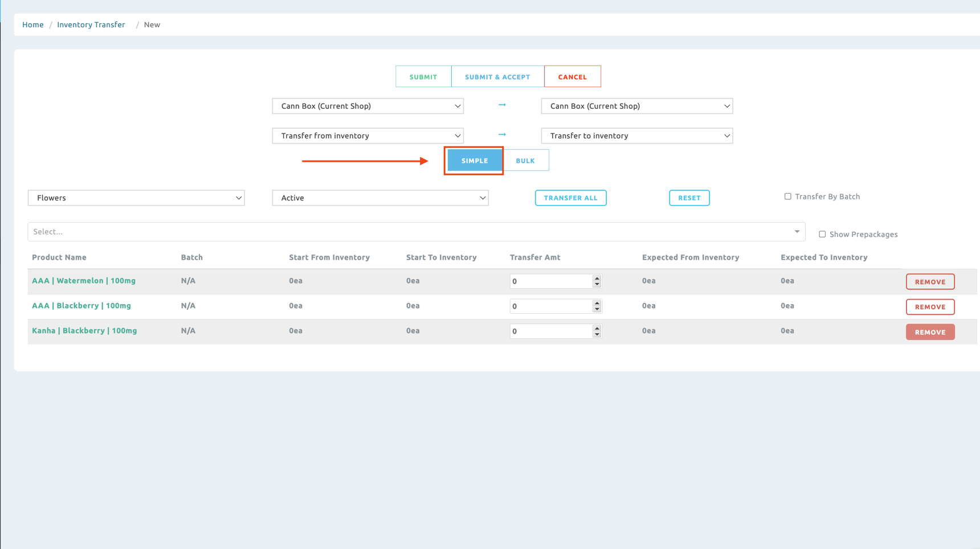This screenshot has width=980, height=549.
Task: Remove the Kanha Blackberry 100mg row
Action: [x=930, y=332]
